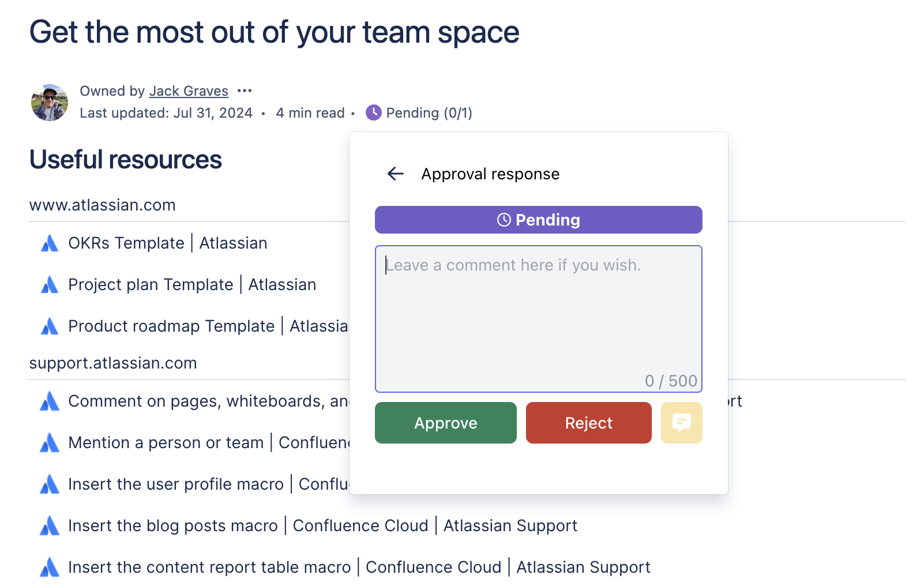Click the yellow speech bubble comment icon
Image resolution: width=924 pixels, height=586 pixels.
click(681, 423)
